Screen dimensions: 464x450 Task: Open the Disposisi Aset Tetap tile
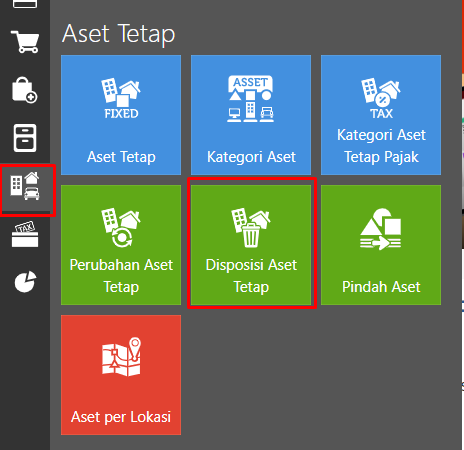pos(251,245)
